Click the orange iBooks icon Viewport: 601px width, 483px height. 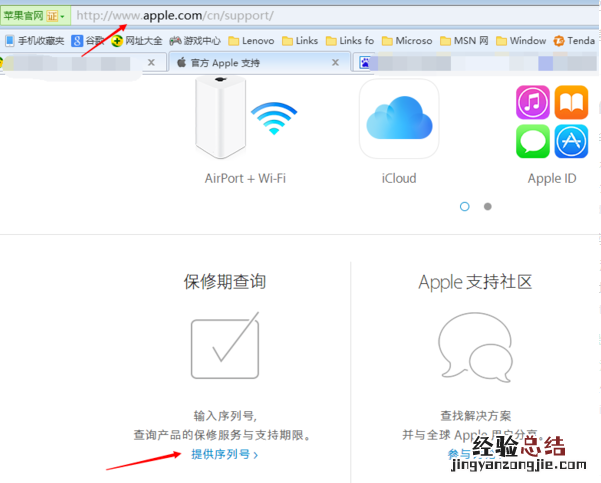pyautogui.click(x=571, y=102)
